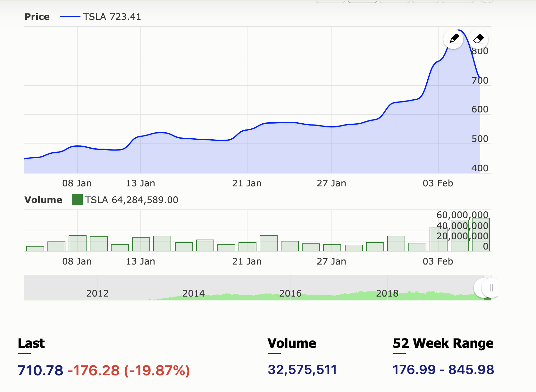Click the 60,000,000 volume axis label
The image size is (536, 392).
coord(462,215)
